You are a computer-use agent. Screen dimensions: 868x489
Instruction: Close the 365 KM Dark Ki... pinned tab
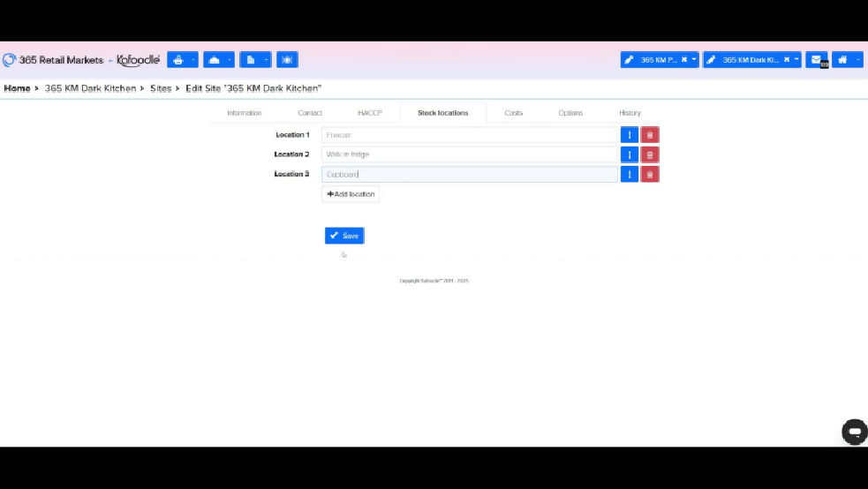point(787,60)
